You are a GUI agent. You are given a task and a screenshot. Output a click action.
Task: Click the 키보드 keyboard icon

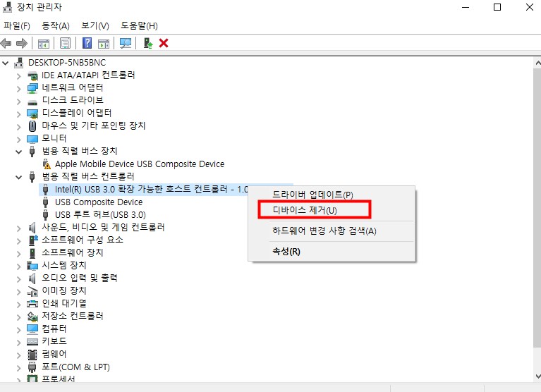pyautogui.click(x=32, y=342)
